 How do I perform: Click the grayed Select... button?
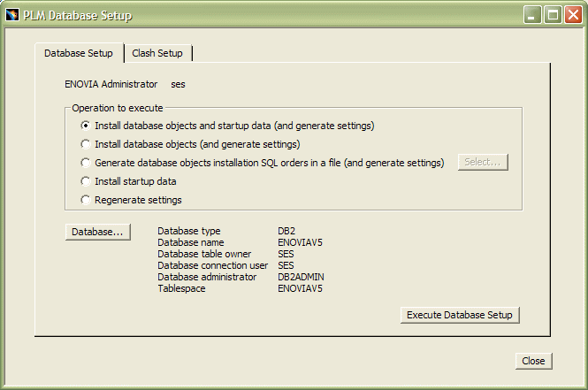pyautogui.click(x=483, y=162)
